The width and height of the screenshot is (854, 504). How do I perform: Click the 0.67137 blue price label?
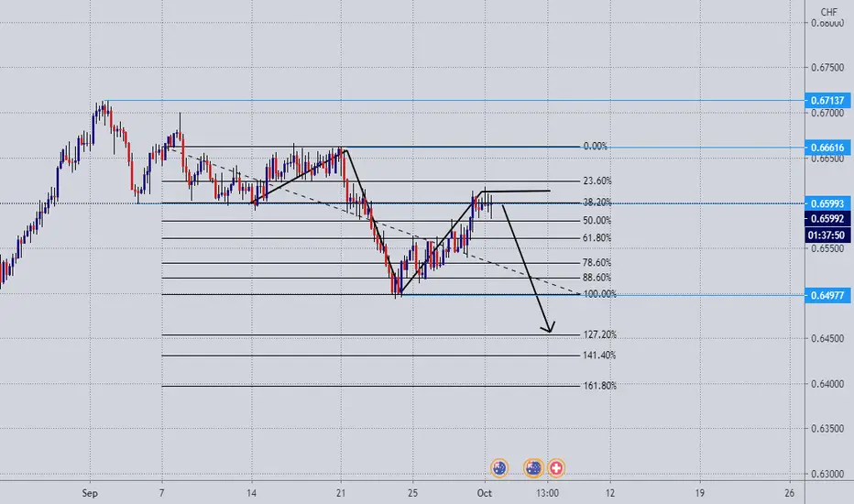click(827, 100)
